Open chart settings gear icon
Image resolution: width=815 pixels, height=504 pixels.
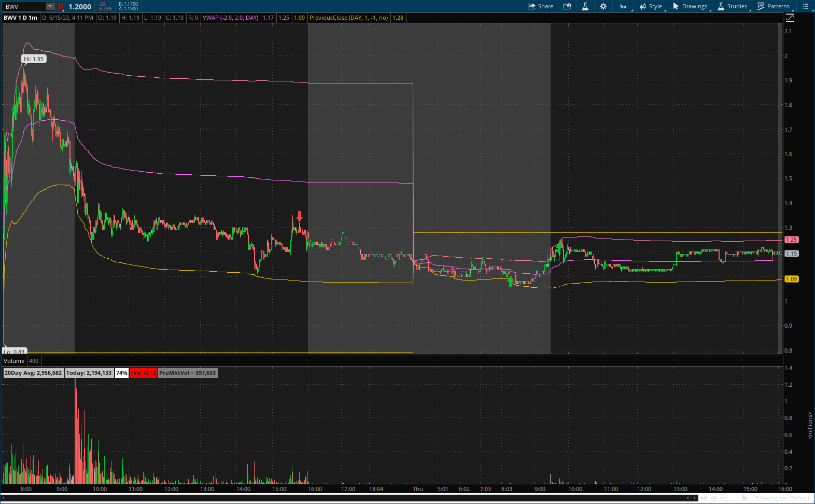tap(603, 6)
